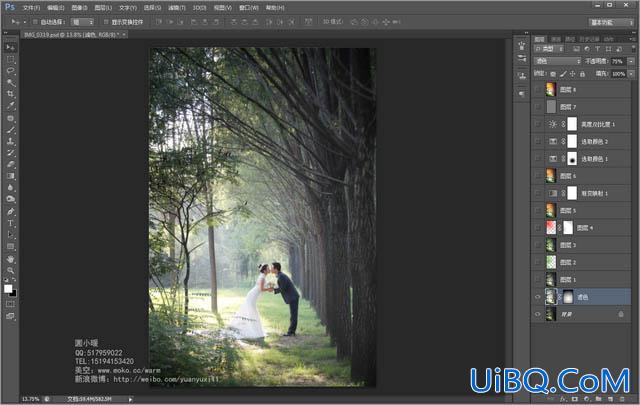Select the Hand tool
This screenshot has width=640, height=405.
11,259
